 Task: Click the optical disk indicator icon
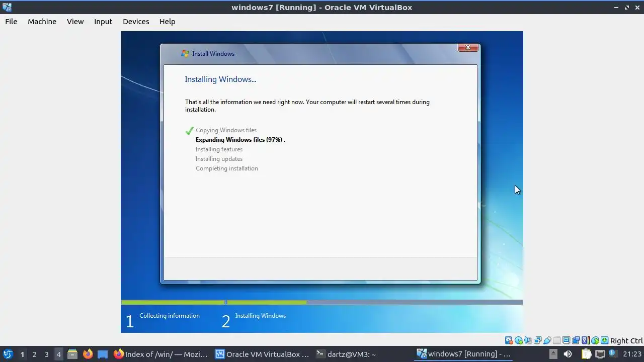coord(519,340)
